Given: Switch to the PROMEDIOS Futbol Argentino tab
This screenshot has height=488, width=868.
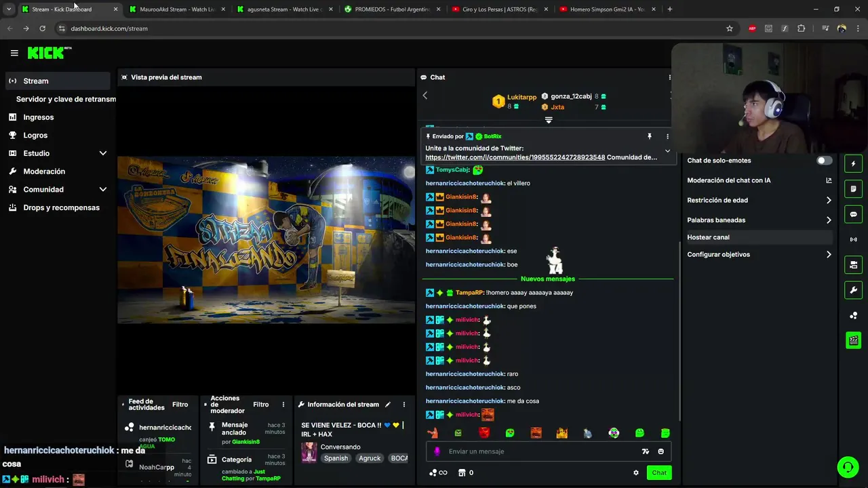Looking at the screenshot, I should (392, 9).
